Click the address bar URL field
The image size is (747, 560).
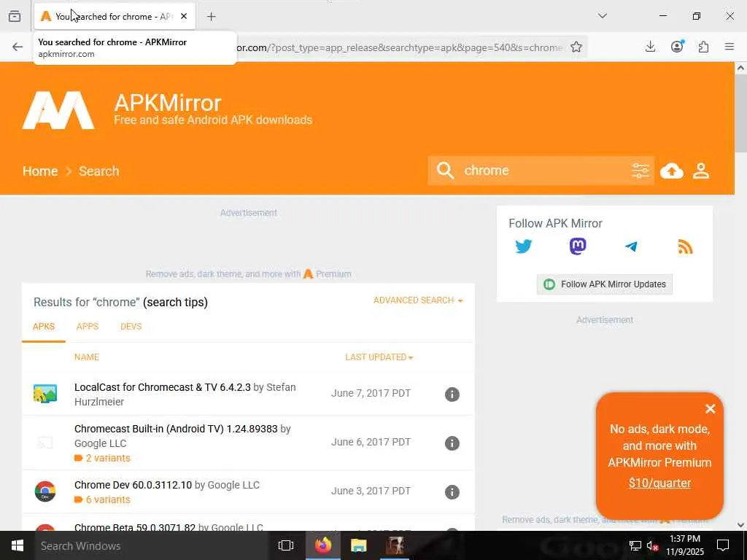[x=399, y=47]
